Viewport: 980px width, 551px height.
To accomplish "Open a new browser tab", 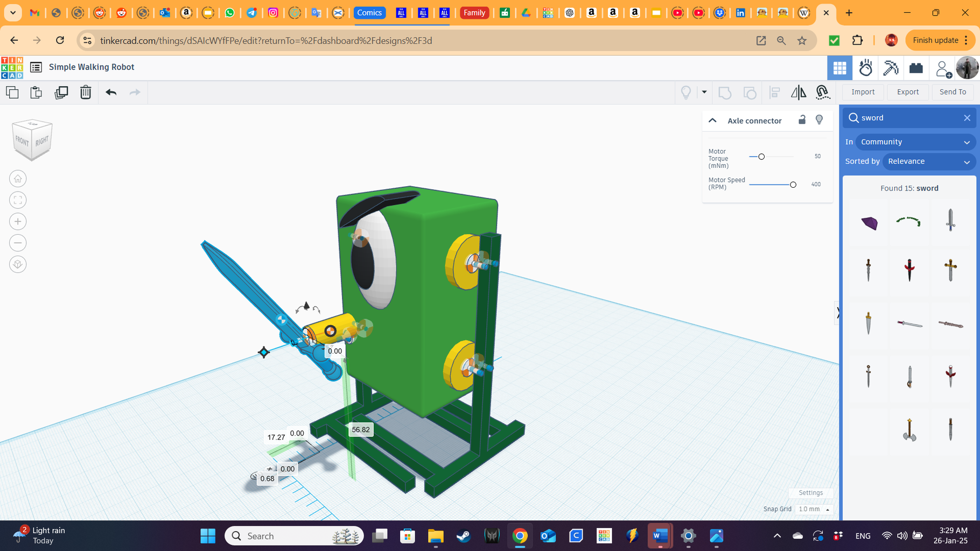I will [x=849, y=12].
